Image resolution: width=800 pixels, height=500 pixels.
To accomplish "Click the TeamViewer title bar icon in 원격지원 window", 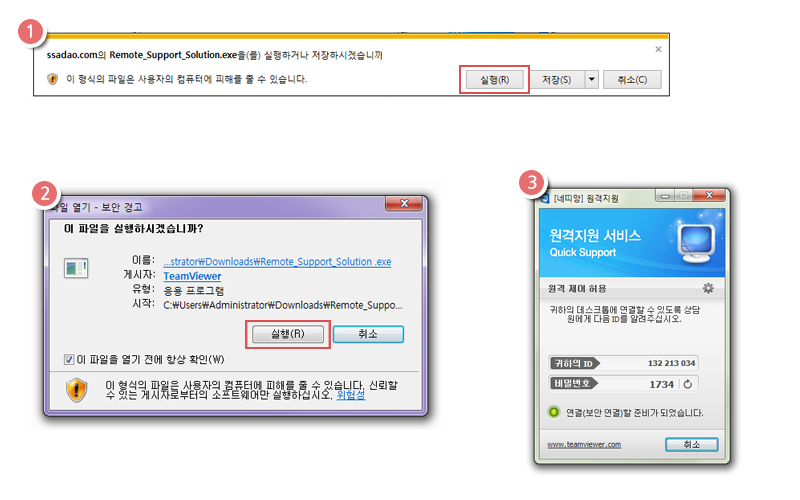I will [x=545, y=198].
